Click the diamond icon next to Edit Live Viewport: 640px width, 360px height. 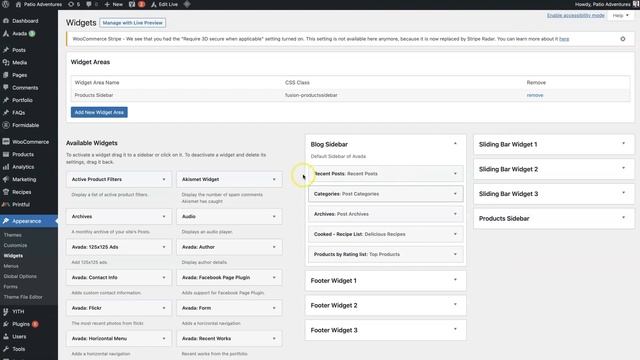[x=187, y=4]
